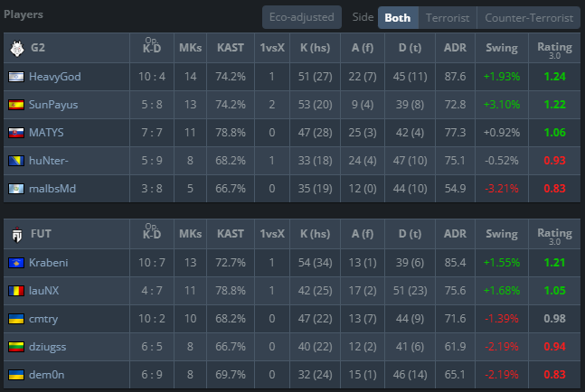Click the G2 team logo

15,47
